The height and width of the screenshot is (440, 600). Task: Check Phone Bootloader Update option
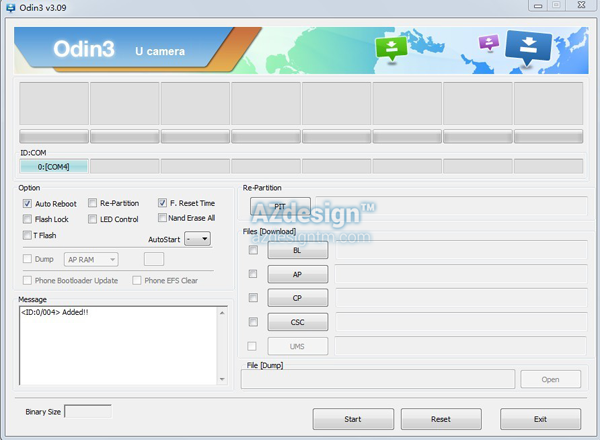tap(27, 280)
